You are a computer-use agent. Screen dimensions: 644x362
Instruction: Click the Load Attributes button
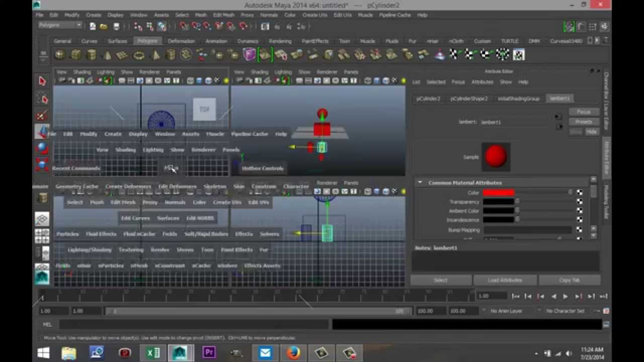point(505,281)
